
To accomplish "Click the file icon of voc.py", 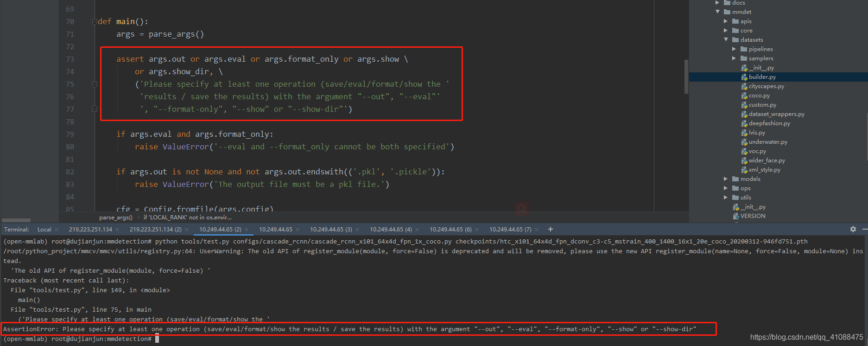I will [744, 151].
